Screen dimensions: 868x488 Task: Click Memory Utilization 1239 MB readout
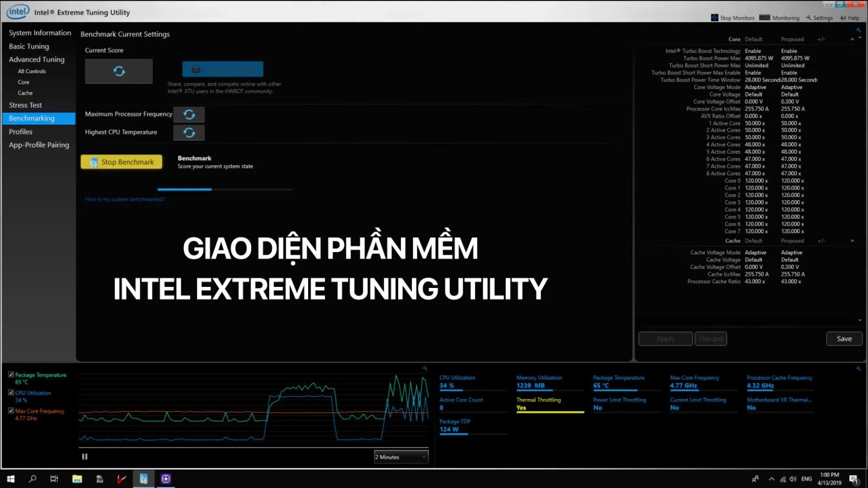click(x=531, y=386)
